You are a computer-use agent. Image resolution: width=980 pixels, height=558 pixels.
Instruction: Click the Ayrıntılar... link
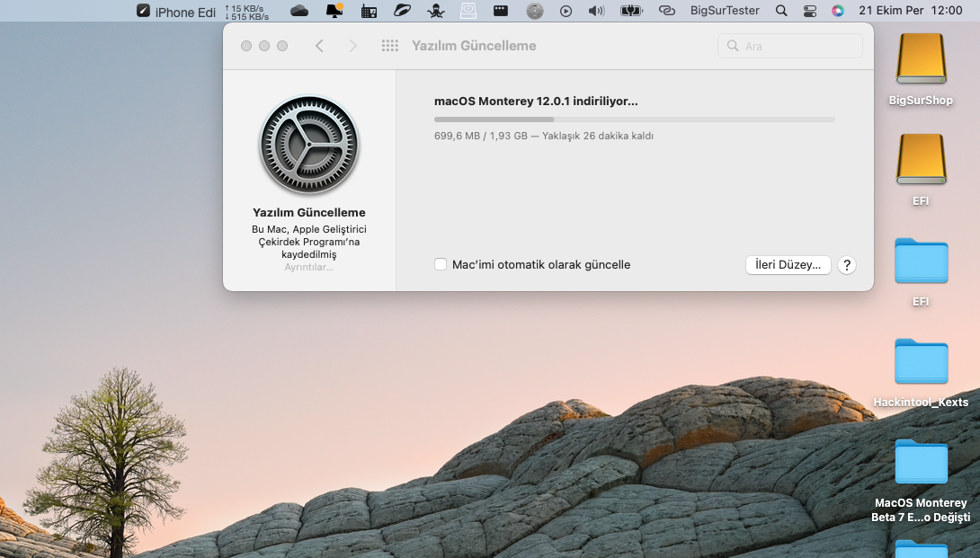pyautogui.click(x=308, y=268)
